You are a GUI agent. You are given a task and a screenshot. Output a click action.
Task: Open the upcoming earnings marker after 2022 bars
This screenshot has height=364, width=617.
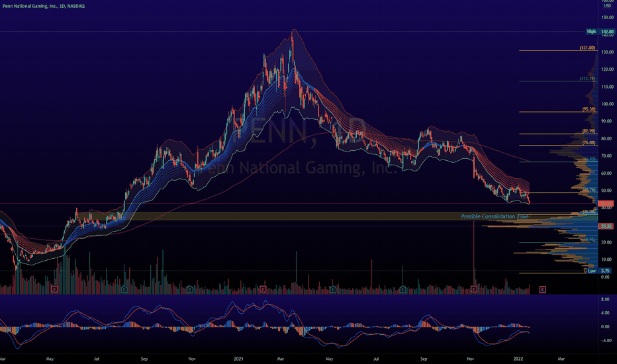[x=542, y=290]
